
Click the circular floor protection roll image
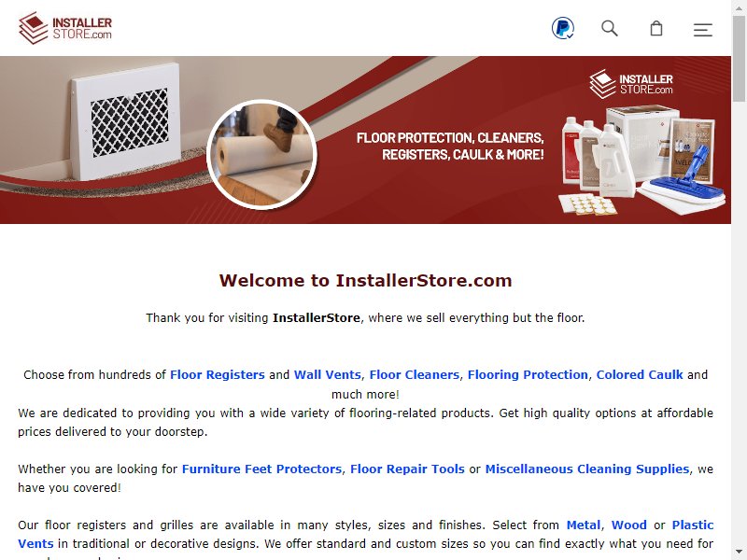click(x=261, y=154)
